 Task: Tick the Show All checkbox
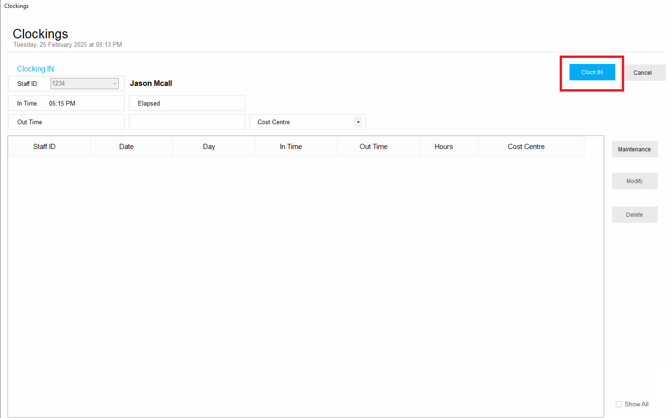click(x=619, y=404)
